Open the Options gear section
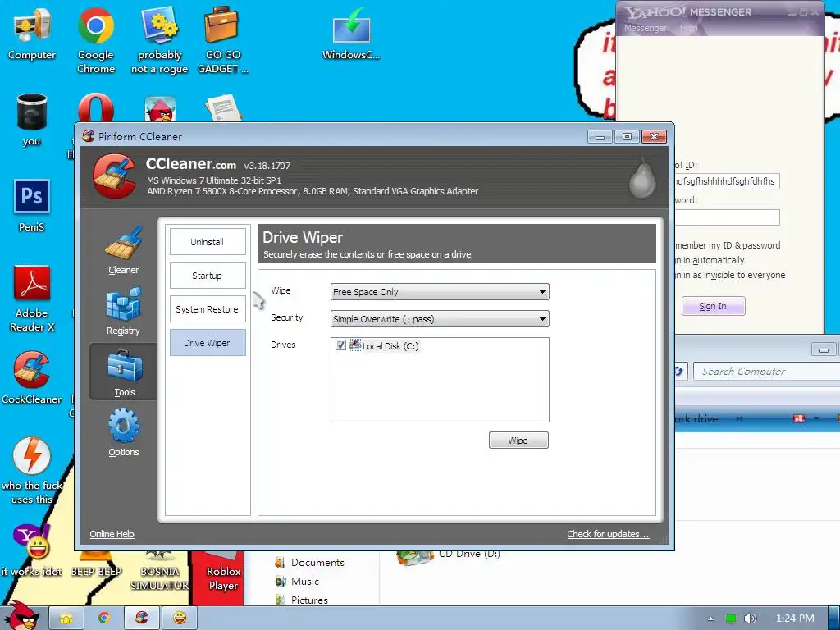Viewport: 840px width, 630px height. pyautogui.click(x=124, y=432)
